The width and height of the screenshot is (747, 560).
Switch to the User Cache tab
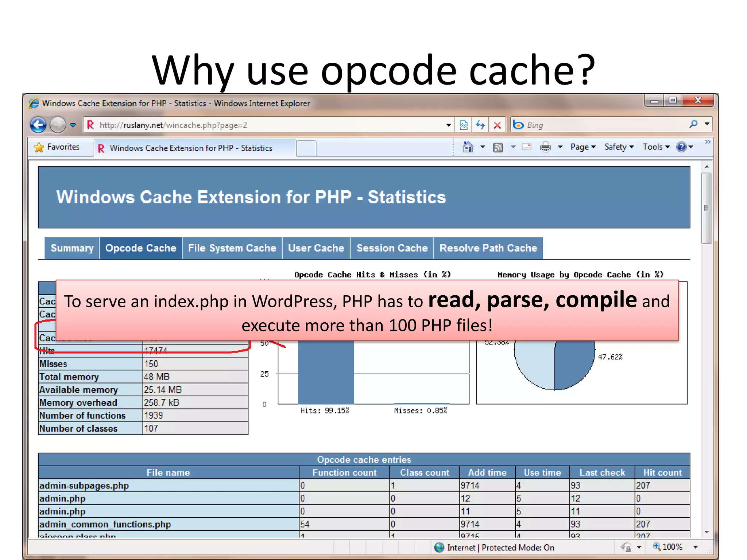(x=316, y=248)
